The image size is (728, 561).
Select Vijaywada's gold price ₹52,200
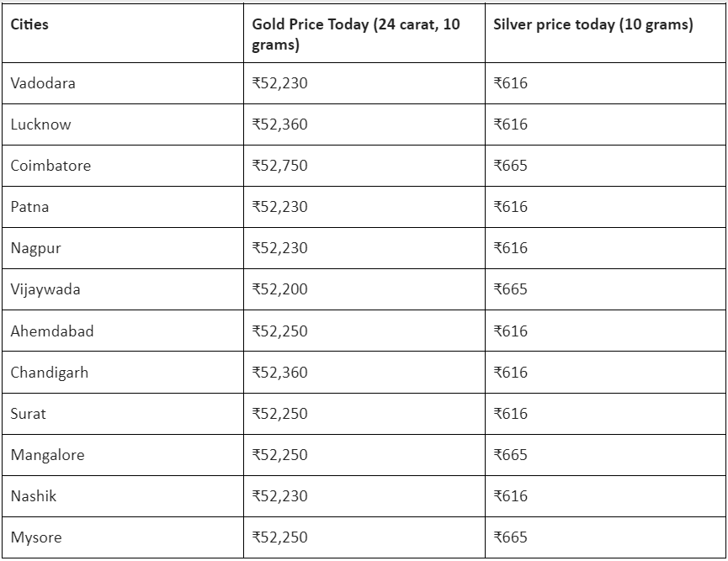279,289
